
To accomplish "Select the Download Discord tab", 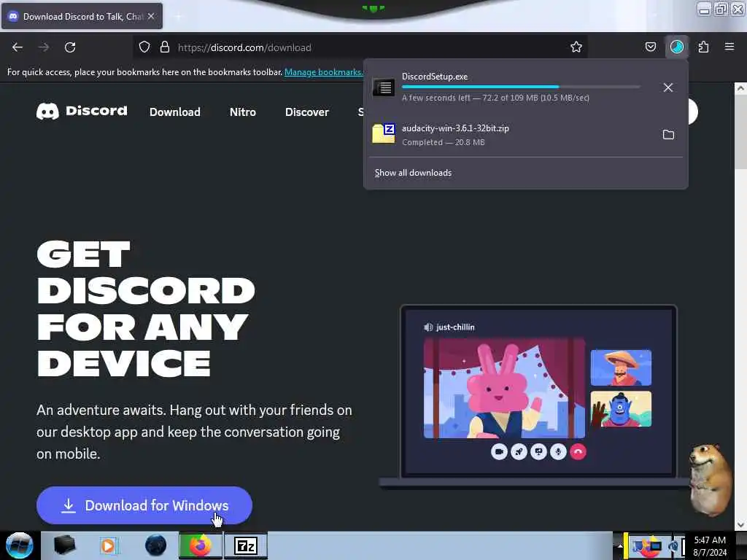I will [82, 16].
